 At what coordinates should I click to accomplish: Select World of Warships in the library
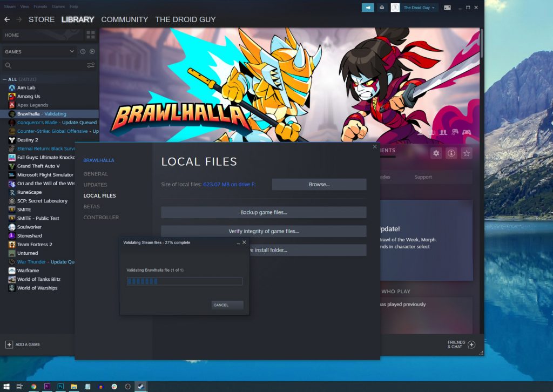[x=37, y=288]
